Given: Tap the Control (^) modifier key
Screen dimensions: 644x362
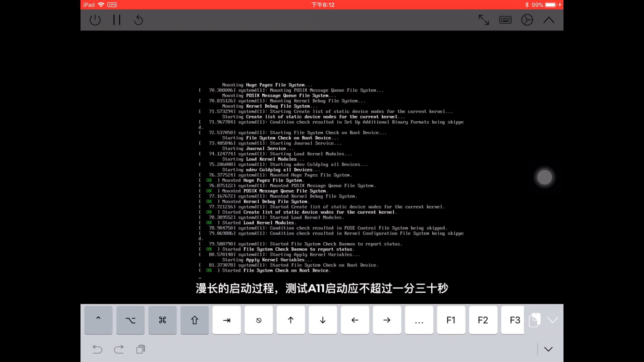Looking at the screenshot, I should pyautogui.click(x=98, y=320).
